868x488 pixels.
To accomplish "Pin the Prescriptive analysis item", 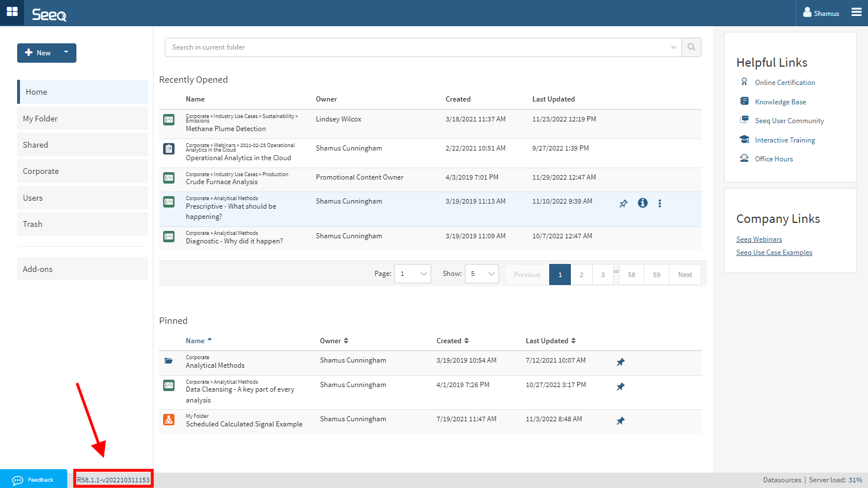I will tap(623, 204).
